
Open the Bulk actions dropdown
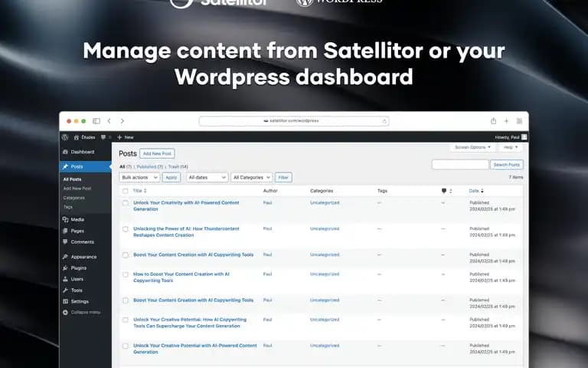point(139,177)
